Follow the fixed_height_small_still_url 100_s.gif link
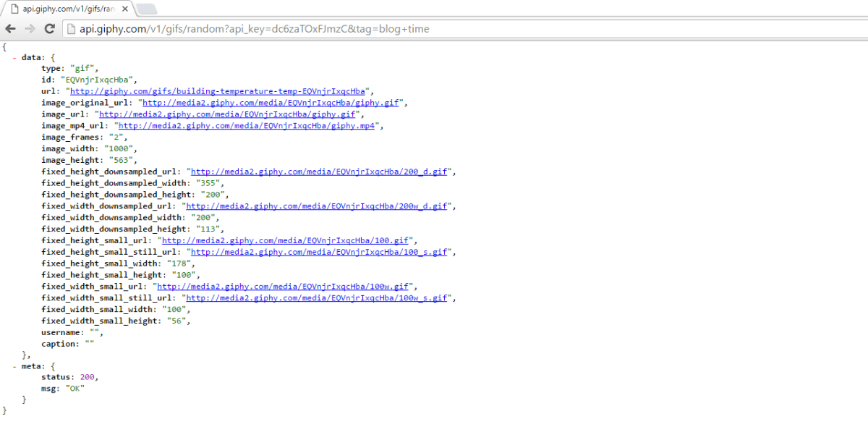The width and height of the screenshot is (868, 435). (320, 252)
